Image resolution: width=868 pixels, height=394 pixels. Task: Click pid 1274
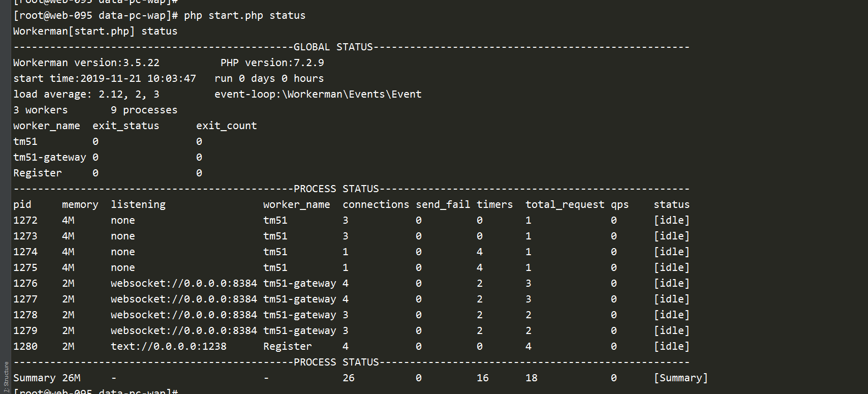click(x=25, y=252)
